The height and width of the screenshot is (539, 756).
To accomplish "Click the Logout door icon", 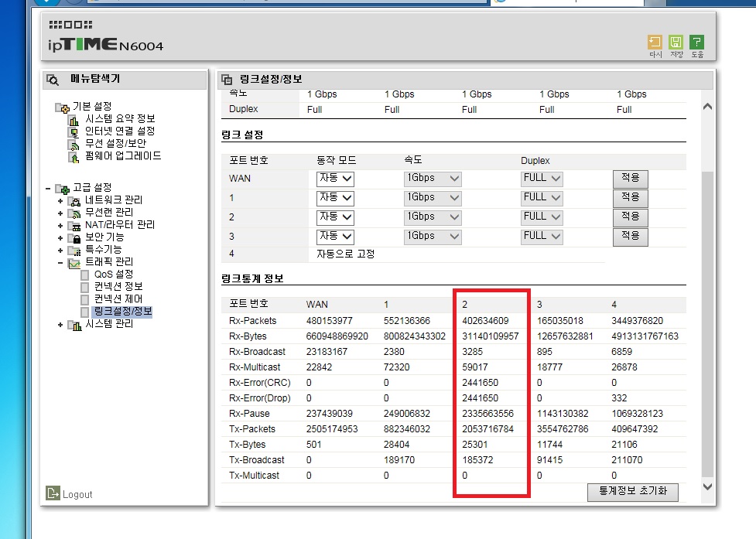I will [53, 493].
